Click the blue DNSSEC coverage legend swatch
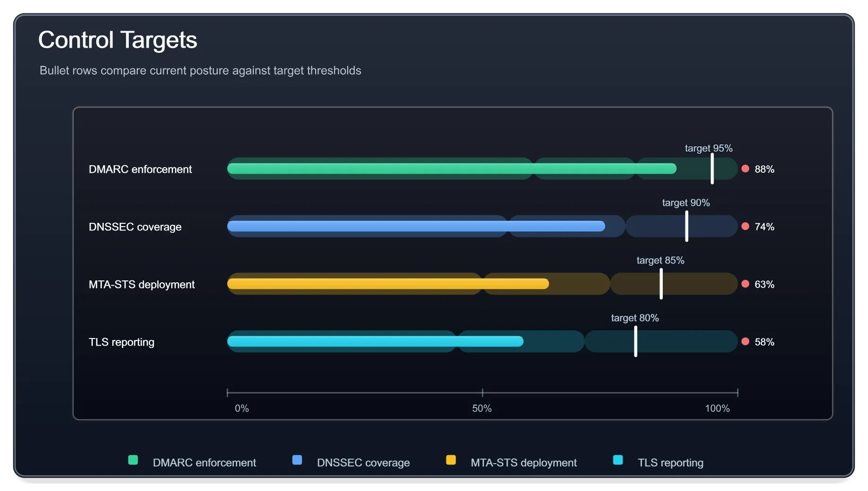 pos(297,460)
